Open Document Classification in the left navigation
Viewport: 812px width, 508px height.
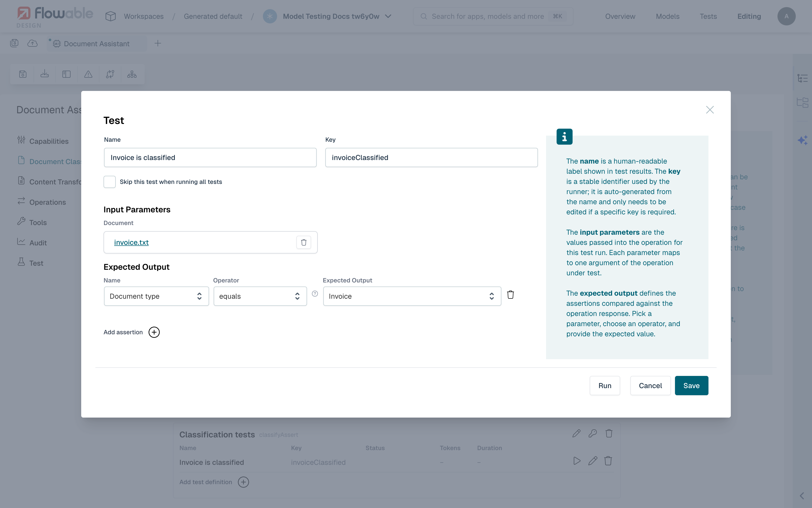point(49,161)
